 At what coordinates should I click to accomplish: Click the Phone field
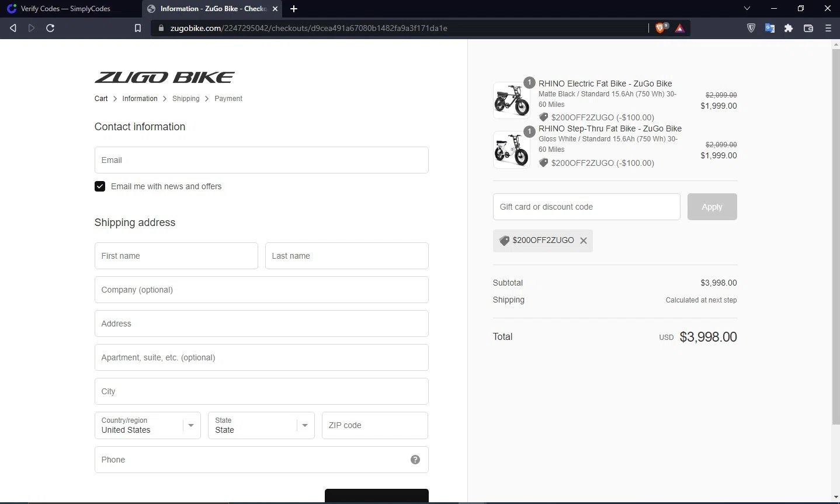point(262,460)
